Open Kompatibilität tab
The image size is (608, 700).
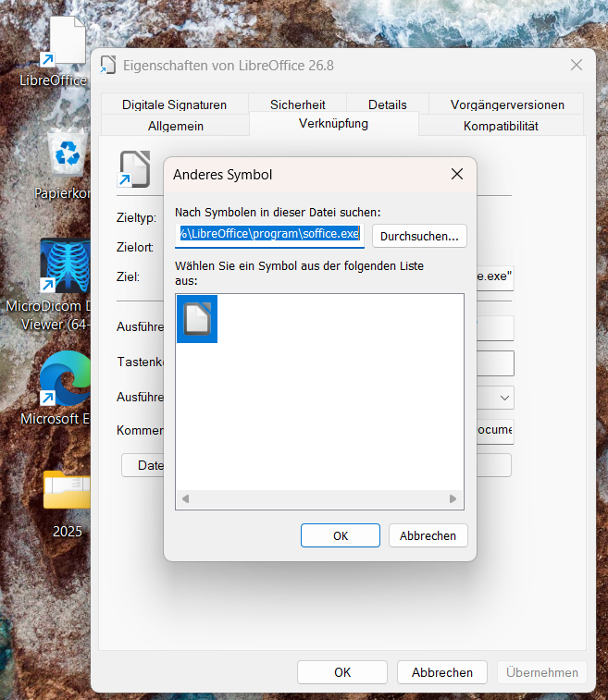(x=501, y=126)
